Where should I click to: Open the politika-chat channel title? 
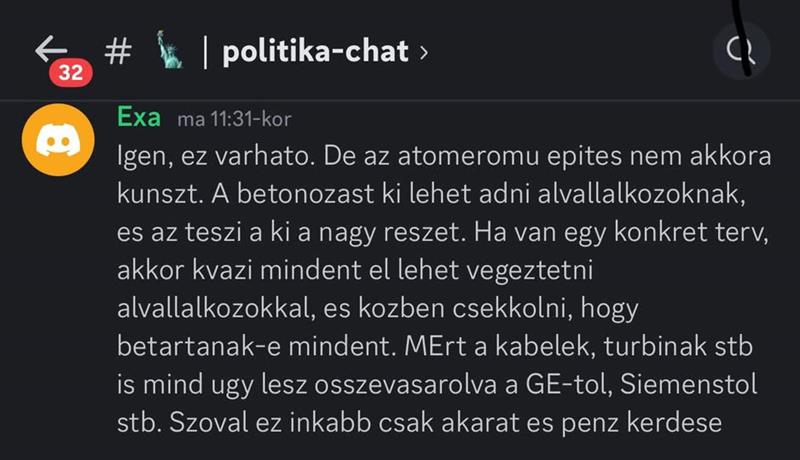314,52
